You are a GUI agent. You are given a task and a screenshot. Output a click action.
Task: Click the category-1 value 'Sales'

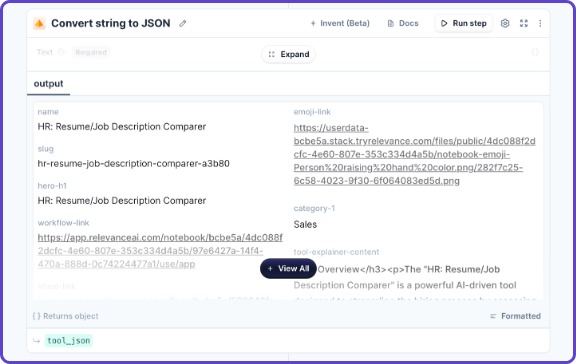pos(305,224)
